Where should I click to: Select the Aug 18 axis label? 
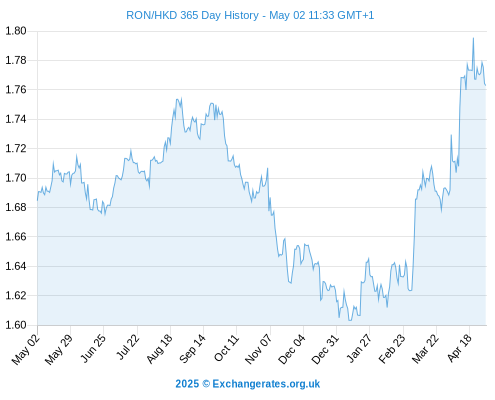[x=159, y=348]
